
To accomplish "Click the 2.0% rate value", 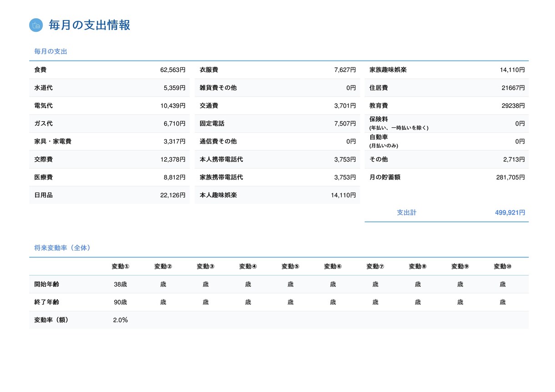I will 121,320.
